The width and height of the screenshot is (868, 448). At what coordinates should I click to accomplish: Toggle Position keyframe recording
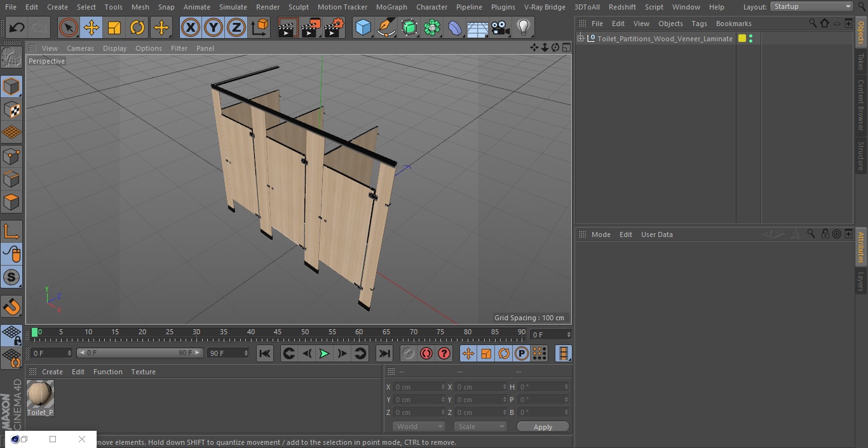point(468,353)
